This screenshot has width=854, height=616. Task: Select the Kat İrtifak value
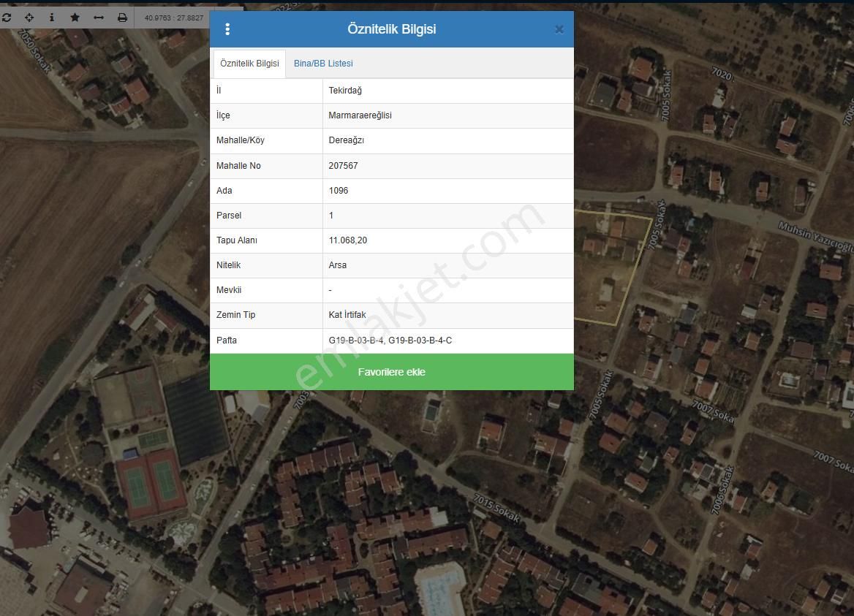(x=347, y=314)
